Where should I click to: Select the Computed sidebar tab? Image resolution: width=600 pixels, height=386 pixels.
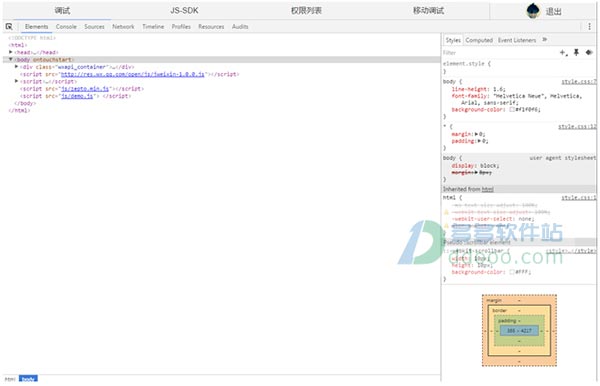click(x=479, y=40)
